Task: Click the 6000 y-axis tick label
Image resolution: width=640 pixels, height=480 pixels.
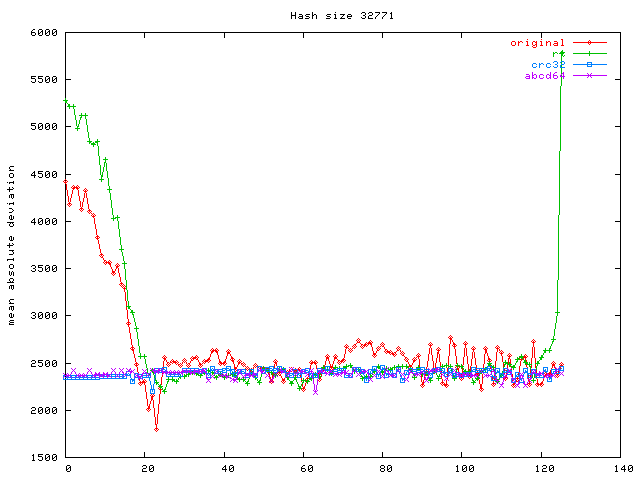Action: point(46,33)
